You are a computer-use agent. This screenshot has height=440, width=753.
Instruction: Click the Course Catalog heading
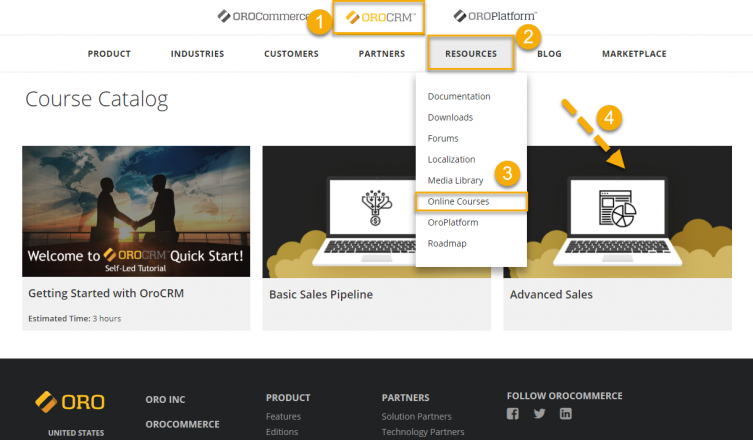[x=97, y=99]
